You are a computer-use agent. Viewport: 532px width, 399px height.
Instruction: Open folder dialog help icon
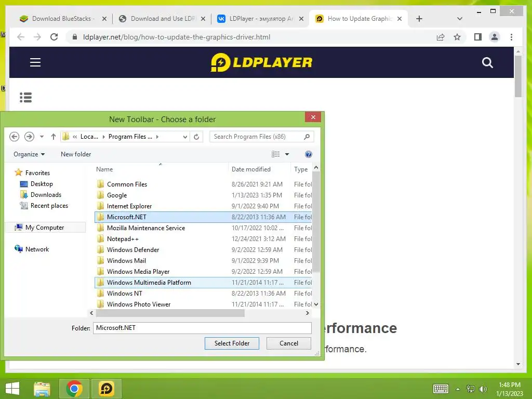point(309,154)
